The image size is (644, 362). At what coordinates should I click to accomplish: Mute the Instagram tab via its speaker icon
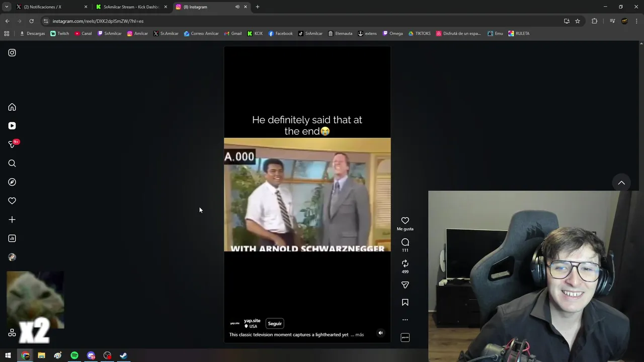237,7
